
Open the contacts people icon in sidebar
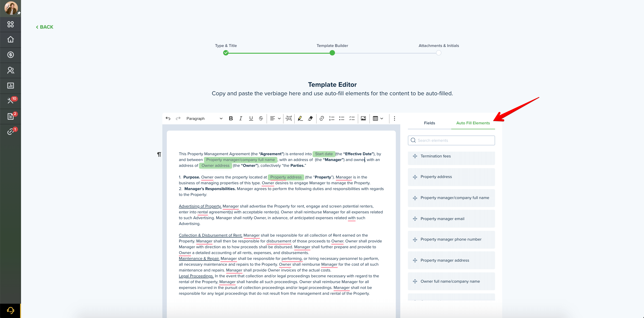click(x=11, y=70)
